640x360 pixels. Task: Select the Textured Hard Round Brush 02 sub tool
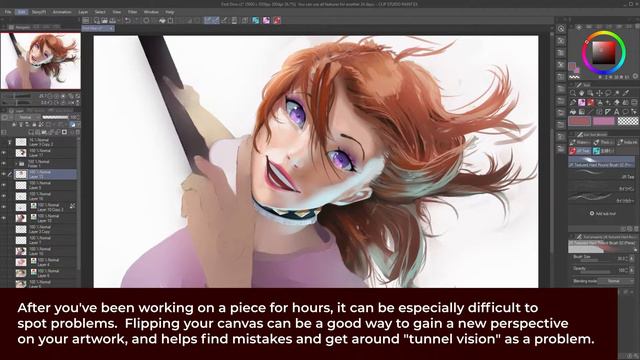[x=602, y=162]
